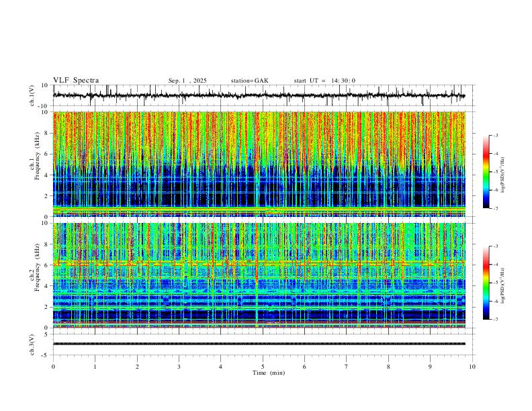This screenshot has height=411, width=532.
Task: Click the "10" tick on the Time axis
Action: [x=472, y=367]
